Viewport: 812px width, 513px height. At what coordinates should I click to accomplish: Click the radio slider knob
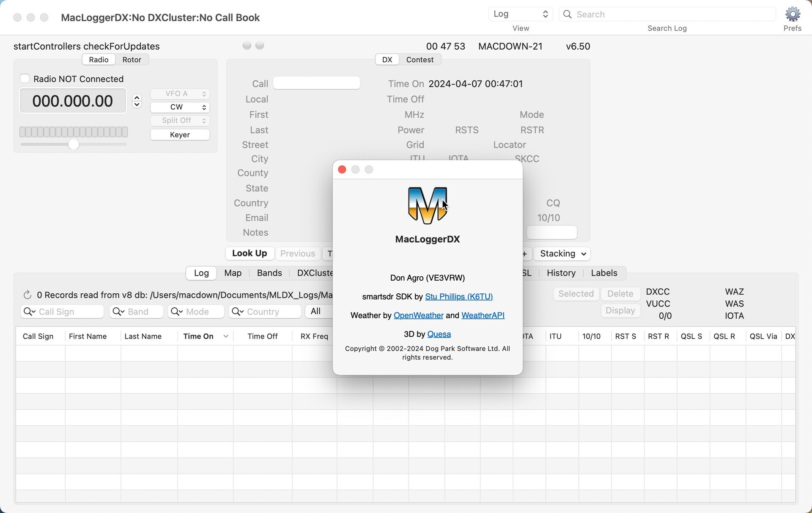[x=74, y=144]
